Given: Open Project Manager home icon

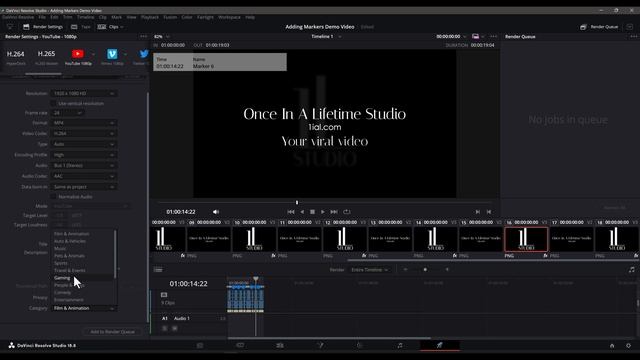Looking at the screenshot, I should (612, 346).
